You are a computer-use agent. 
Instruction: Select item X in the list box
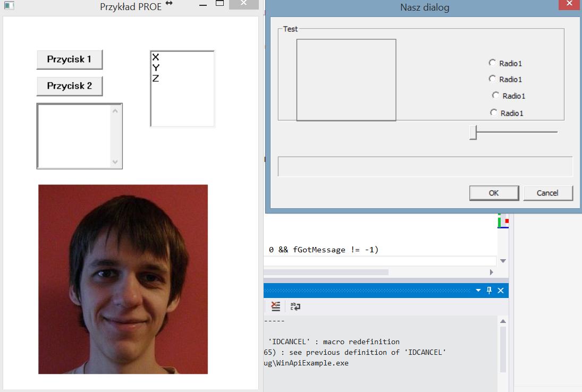point(156,57)
